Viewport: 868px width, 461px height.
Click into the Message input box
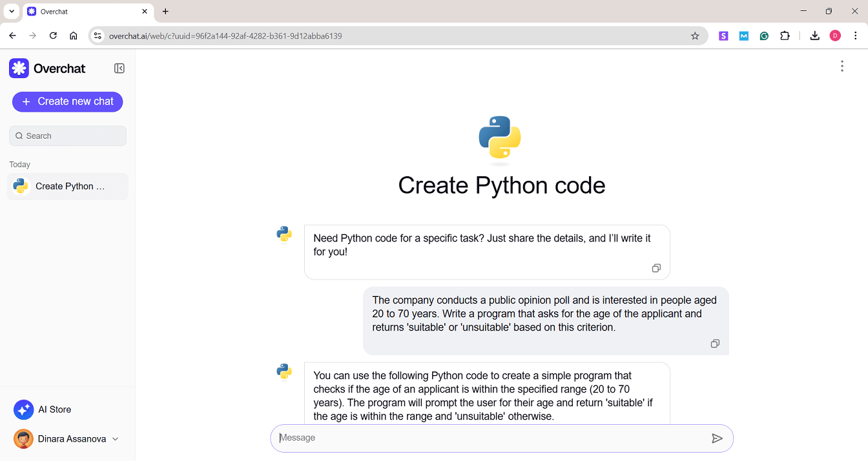pyautogui.click(x=491, y=438)
